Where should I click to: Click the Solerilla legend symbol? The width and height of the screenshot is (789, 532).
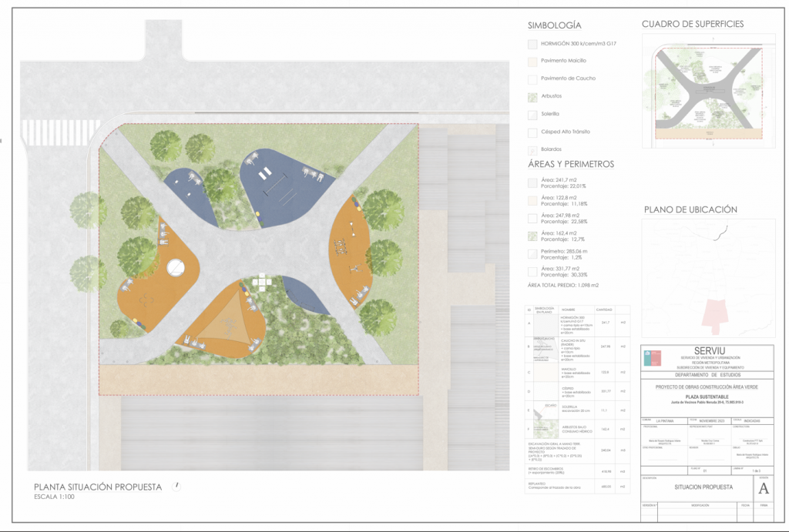tap(532, 114)
